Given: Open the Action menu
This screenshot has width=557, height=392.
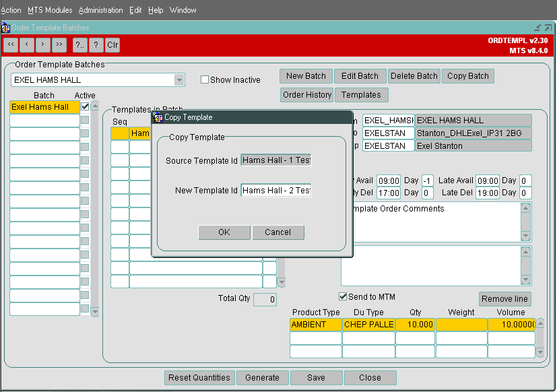Looking at the screenshot, I should point(11,10).
